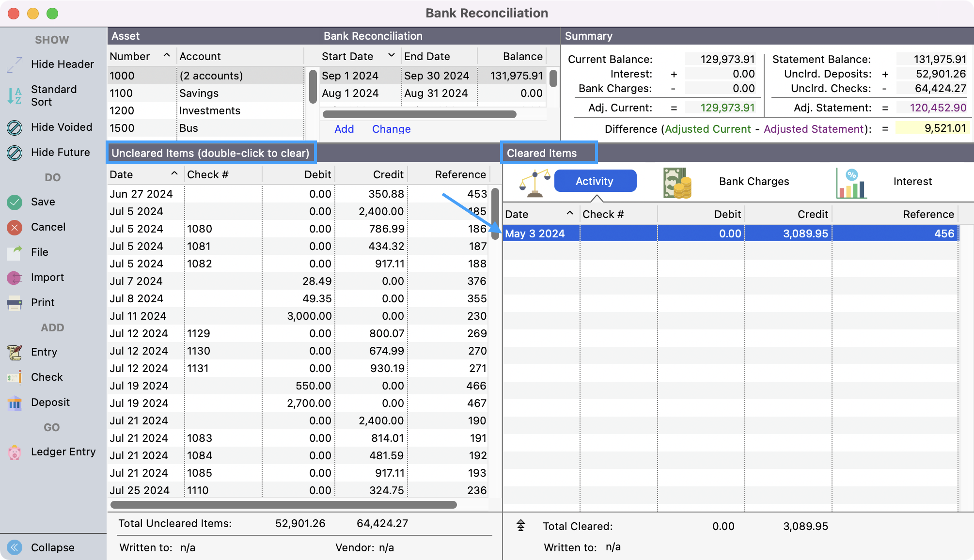Toggle Hide Voided option
This screenshot has height=560, width=974.
(x=15, y=127)
